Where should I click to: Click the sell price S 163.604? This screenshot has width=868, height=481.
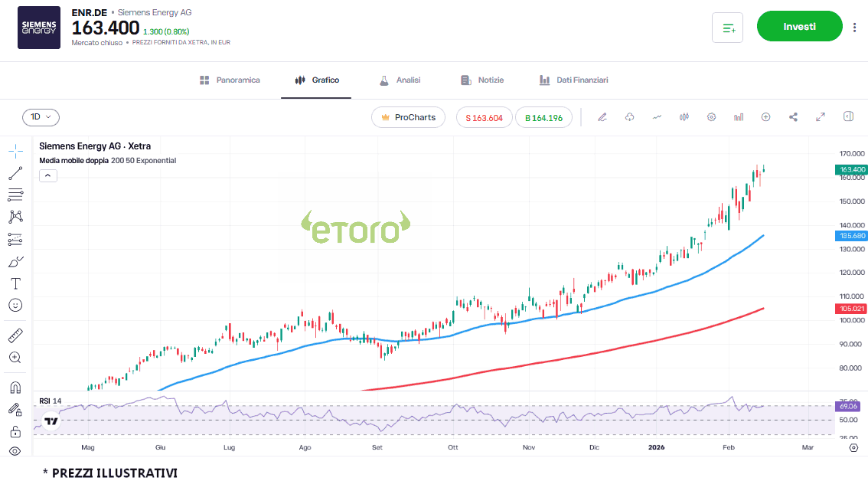coord(484,118)
